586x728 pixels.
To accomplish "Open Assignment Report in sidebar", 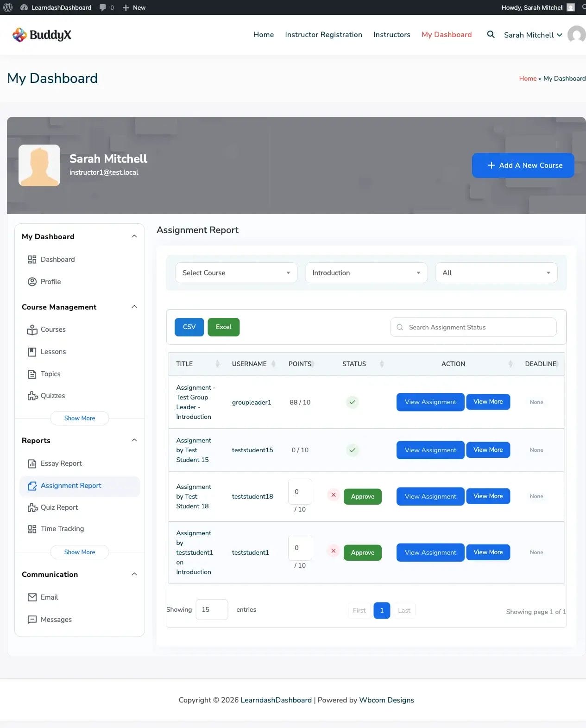I will [x=80, y=486].
